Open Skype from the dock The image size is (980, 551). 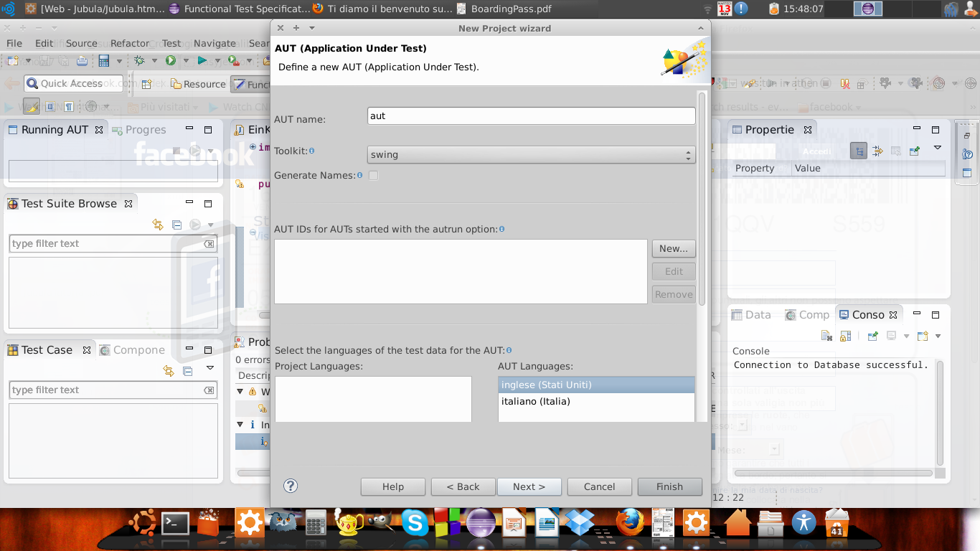[x=415, y=522]
